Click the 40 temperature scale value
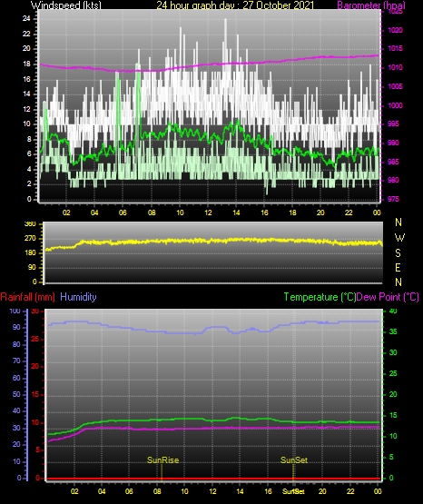 pyautogui.click(x=393, y=311)
